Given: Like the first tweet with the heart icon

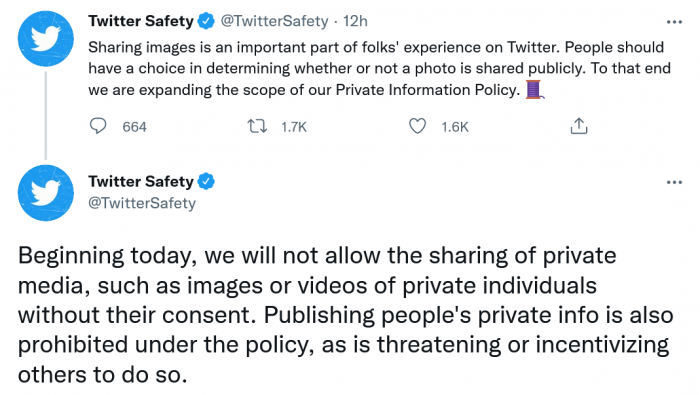Looking at the screenshot, I should pyautogui.click(x=417, y=127).
